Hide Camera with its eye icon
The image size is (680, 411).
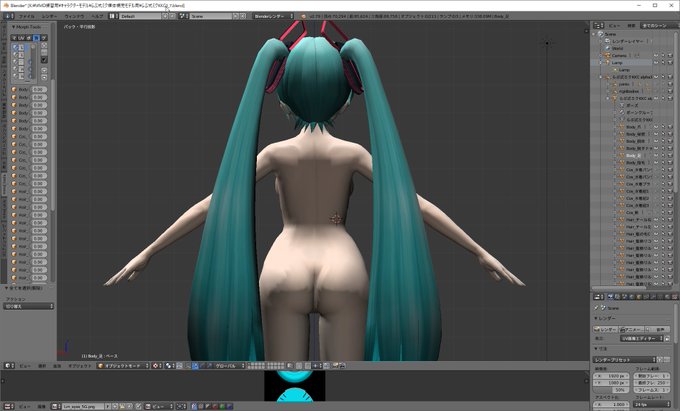(656, 55)
